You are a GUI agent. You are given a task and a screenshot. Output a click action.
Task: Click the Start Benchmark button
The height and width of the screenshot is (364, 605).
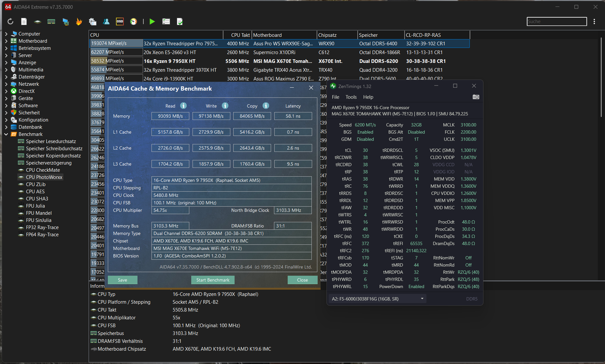pos(213,280)
